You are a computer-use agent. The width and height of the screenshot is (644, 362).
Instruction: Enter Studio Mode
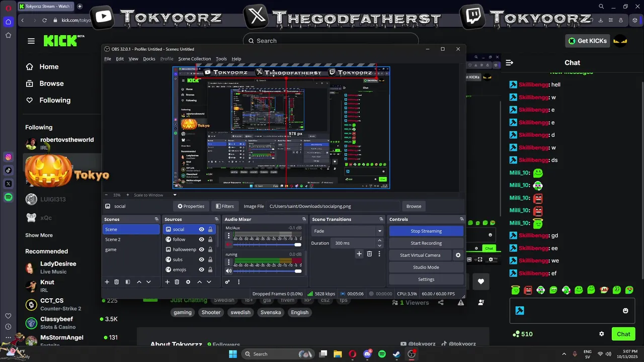click(x=426, y=267)
